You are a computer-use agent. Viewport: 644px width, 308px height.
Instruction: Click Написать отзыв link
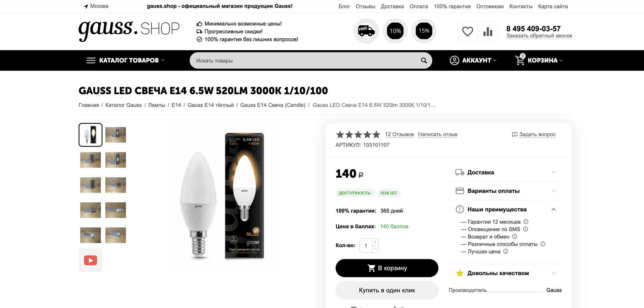pos(437,134)
